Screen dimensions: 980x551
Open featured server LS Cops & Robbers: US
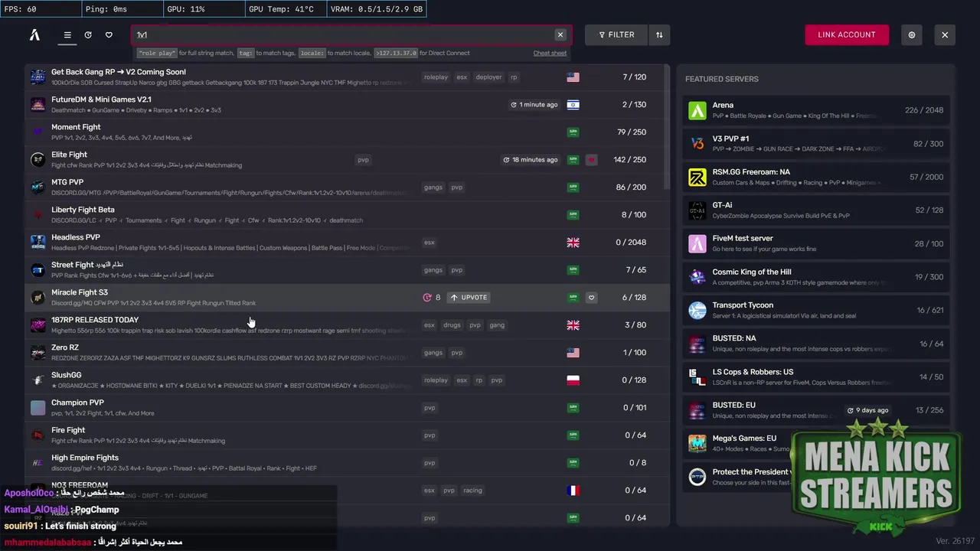[816, 377]
